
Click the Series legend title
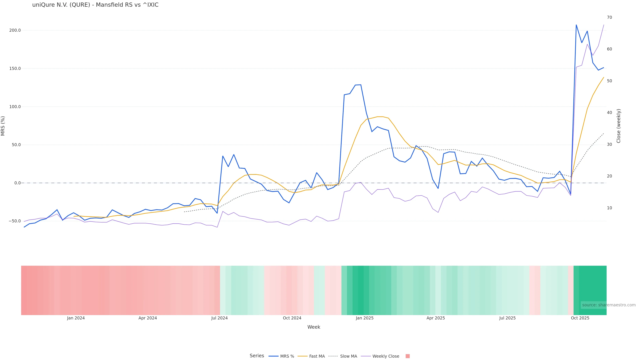[x=257, y=356]
